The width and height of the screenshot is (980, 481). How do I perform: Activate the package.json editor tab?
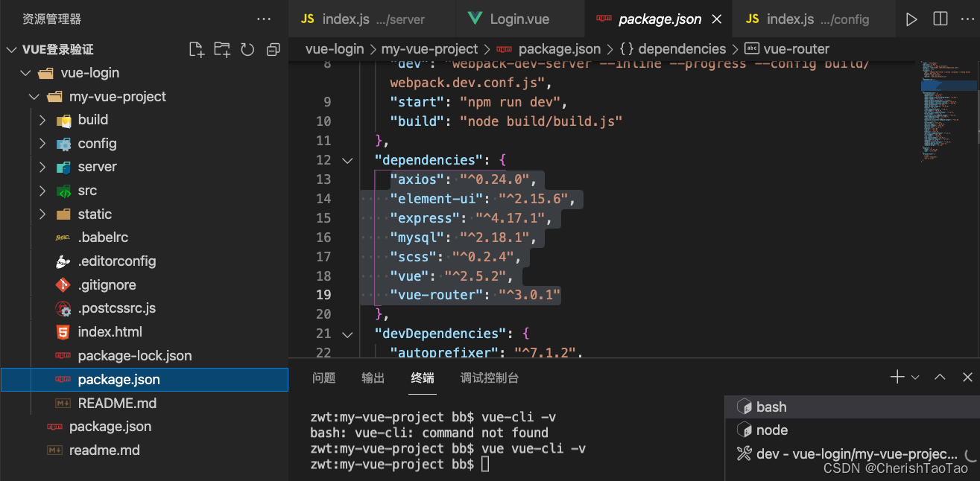pyautogui.click(x=659, y=19)
